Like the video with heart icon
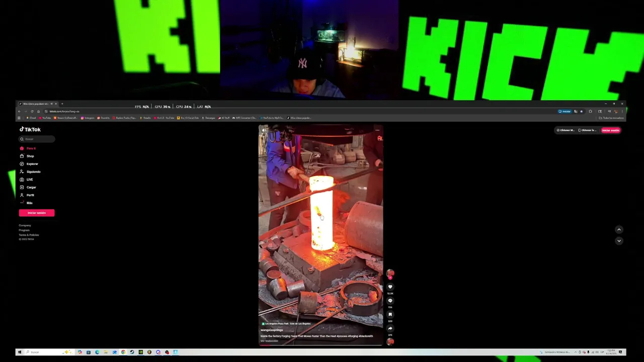This screenshot has width=644, height=362. (390, 287)
